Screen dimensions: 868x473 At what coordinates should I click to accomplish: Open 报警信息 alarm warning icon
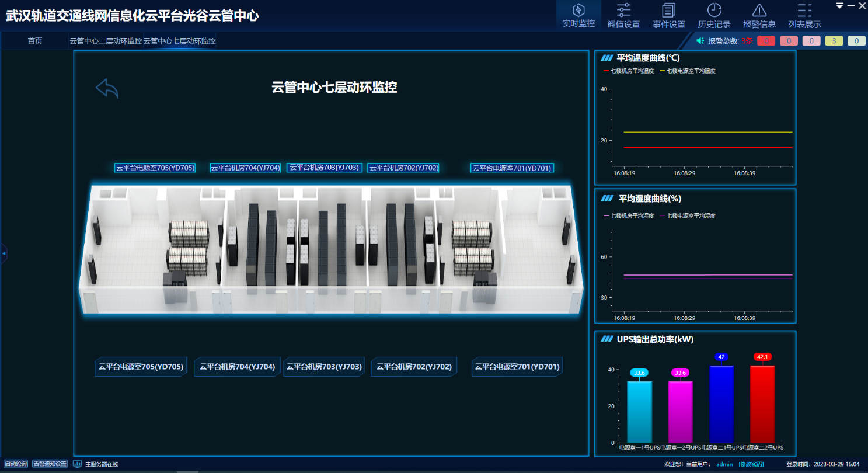[759, 11]
